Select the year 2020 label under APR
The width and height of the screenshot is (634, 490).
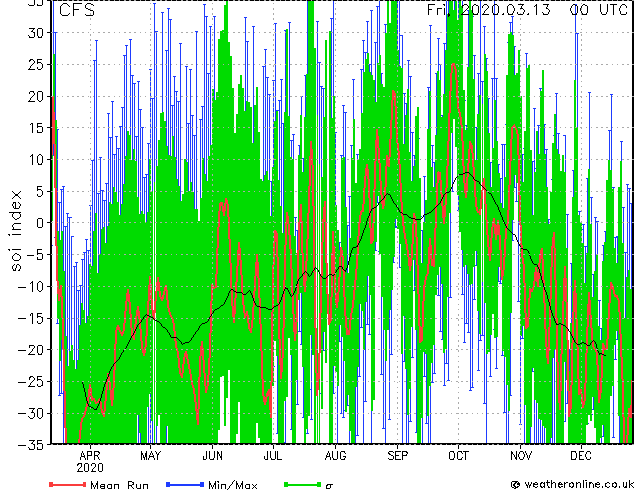(90, 468)
